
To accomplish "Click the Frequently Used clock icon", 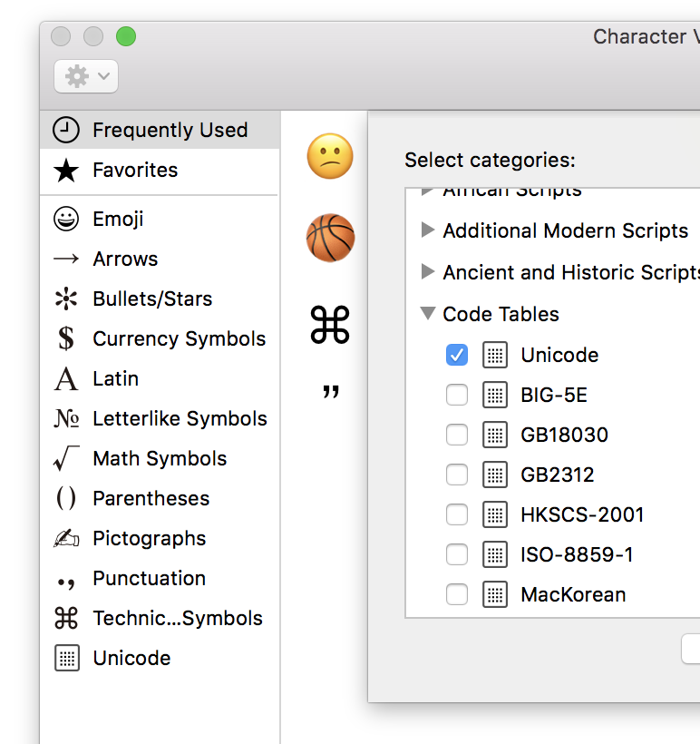I will point(66,130).
